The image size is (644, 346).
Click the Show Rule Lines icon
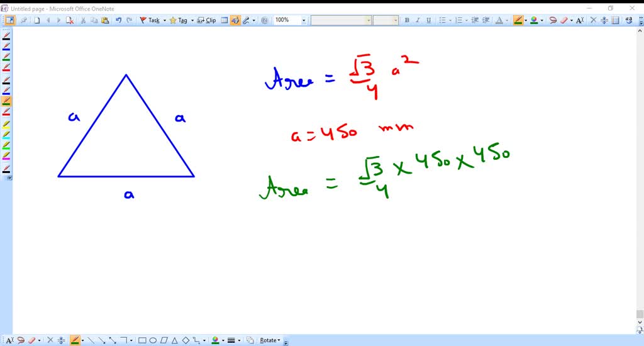615,20
